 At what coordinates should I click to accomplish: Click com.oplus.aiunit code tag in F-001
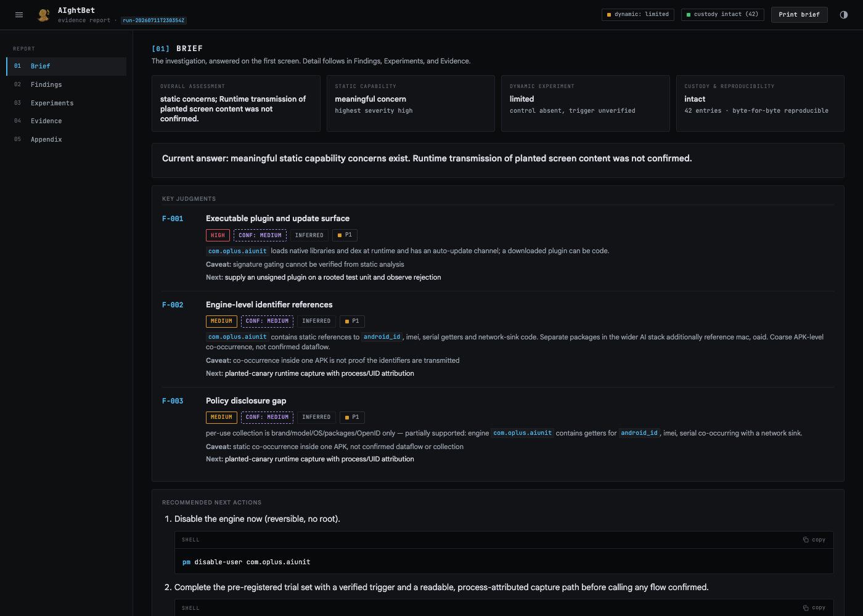[237, 251]
